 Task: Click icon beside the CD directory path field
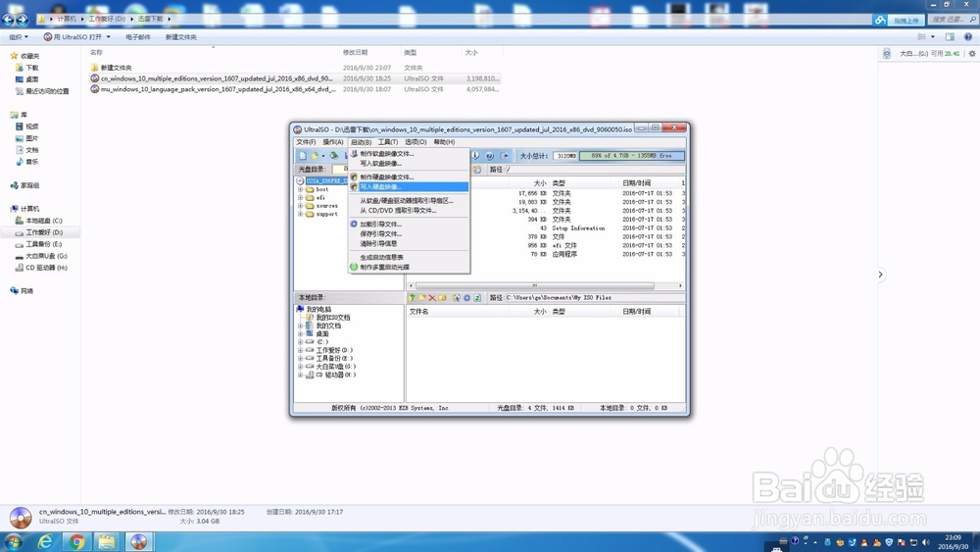click(477, 170)
